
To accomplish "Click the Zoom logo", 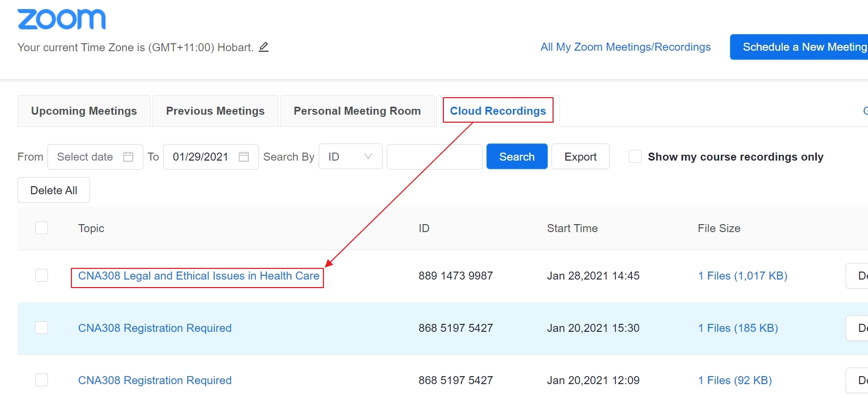I will [61, 19].
